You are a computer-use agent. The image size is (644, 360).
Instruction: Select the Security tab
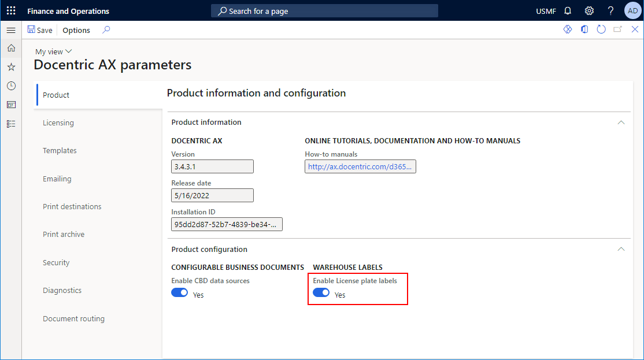coord(99,262)
